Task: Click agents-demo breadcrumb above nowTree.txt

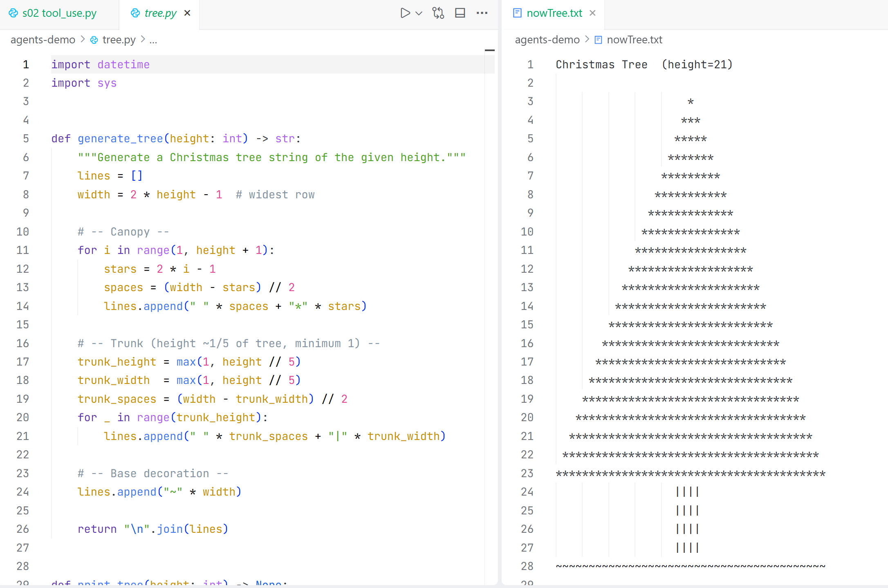Action: coord(547,40)
